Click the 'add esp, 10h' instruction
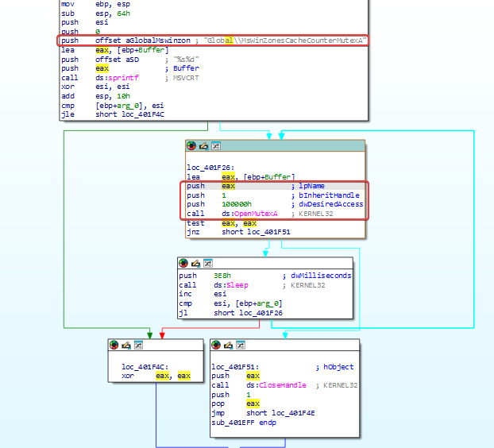 tap(96, 96)
